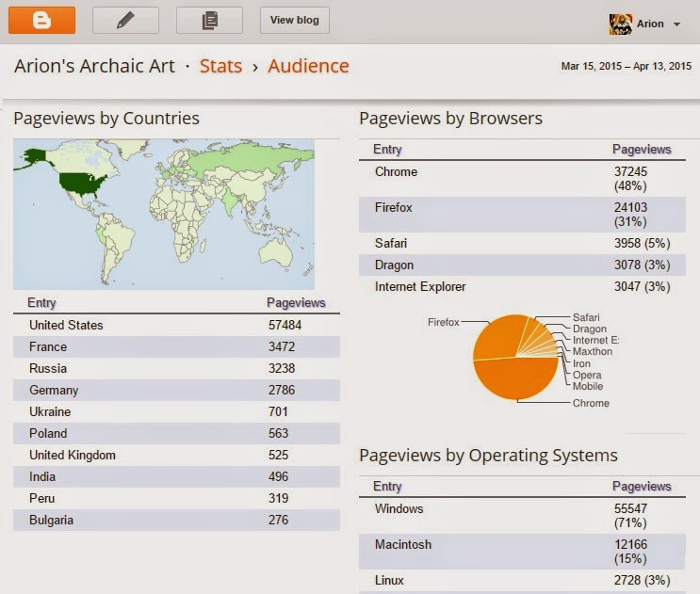Click the 37245 (48%) Chrome pageviews value
The height and width of the screenshot is (594, 700).
coord(630,179)
